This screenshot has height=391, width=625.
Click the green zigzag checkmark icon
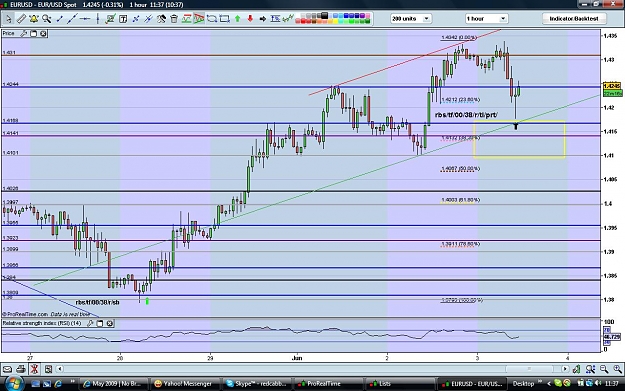pyautogui.click(x=288, y=19)
